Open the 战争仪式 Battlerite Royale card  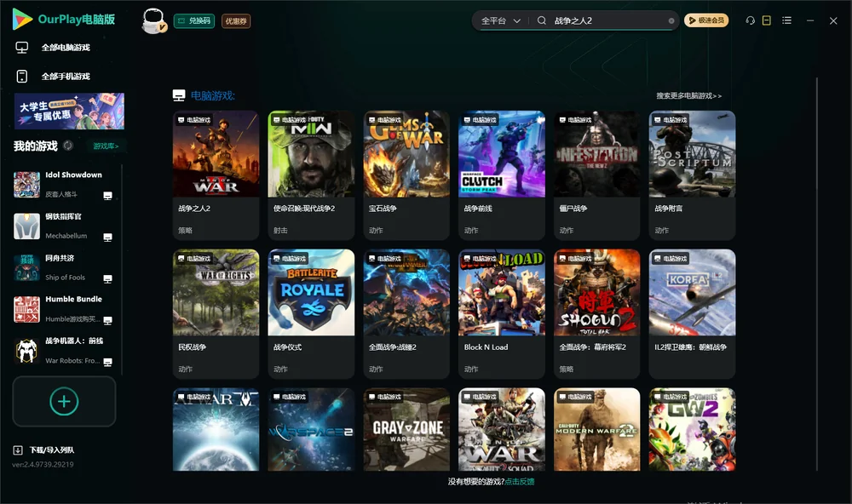coord(311,314)
